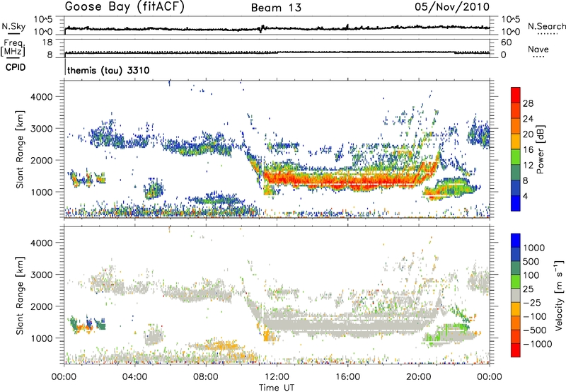Click the 'Freq. [MHz]' axis label
Screen dimensions: 566x392
[x=13, y=47]
